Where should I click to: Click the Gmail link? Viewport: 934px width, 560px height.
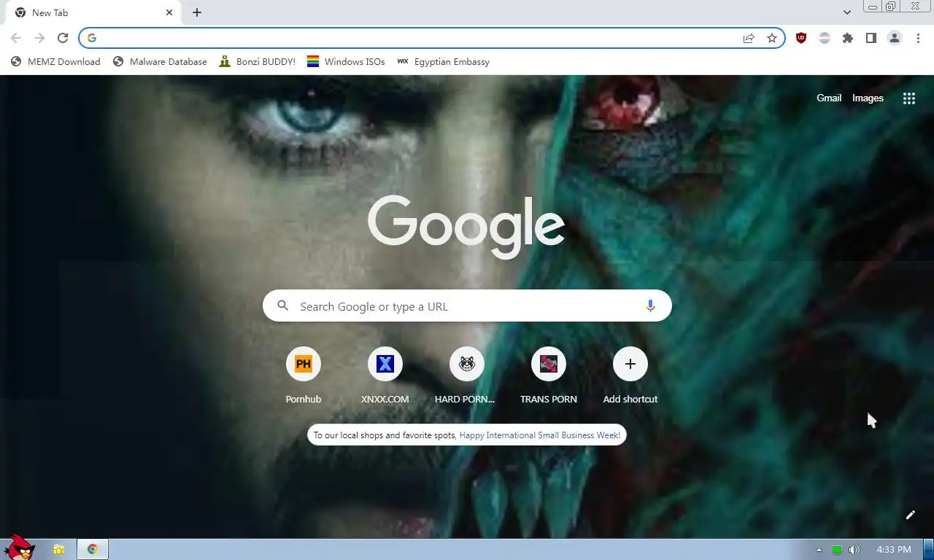click(829, 98)
